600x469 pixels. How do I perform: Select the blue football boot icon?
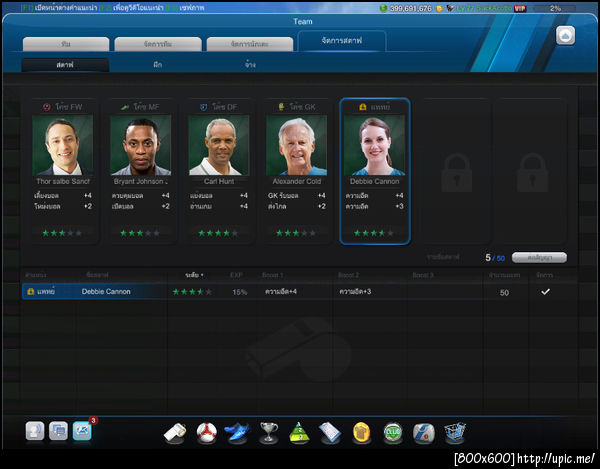click(x=237, y=433)
